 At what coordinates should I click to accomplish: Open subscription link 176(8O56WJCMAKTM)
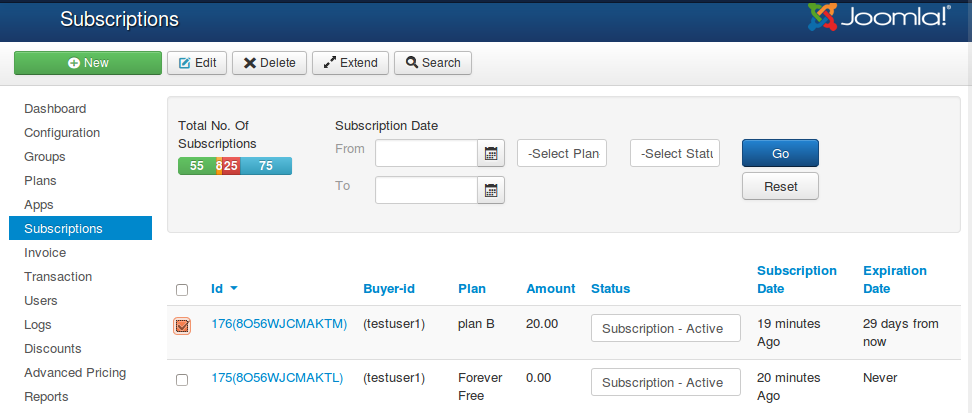click(x=279, y=324)
